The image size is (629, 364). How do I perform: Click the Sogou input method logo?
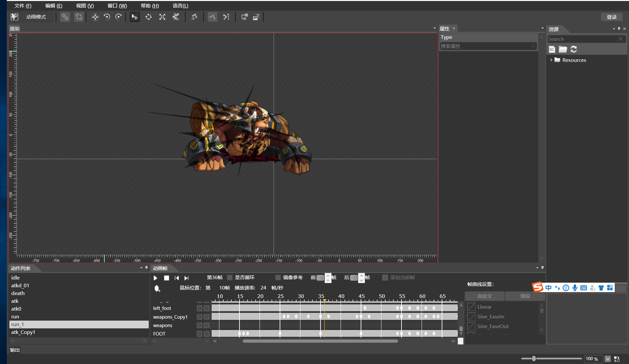[x=538, y=287]
